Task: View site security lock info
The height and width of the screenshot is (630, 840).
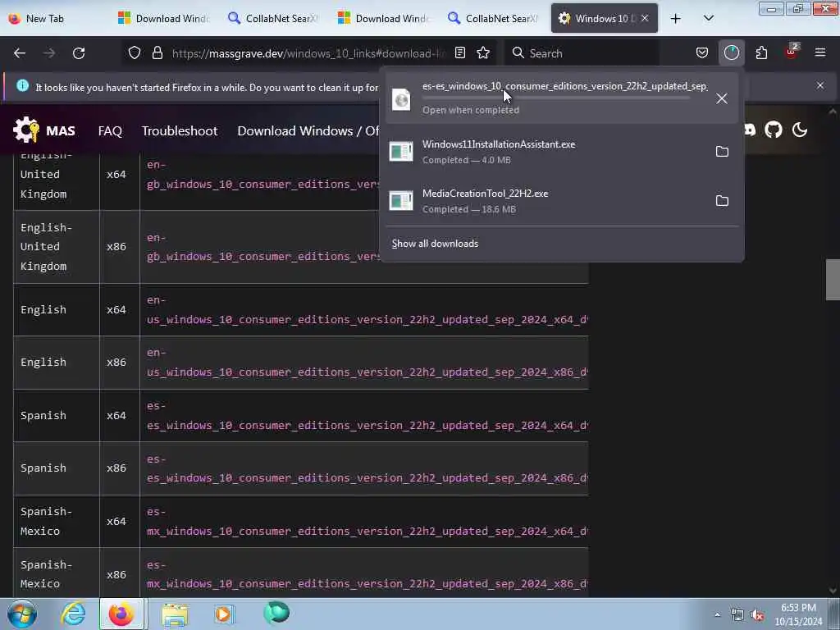Action: 157,53
